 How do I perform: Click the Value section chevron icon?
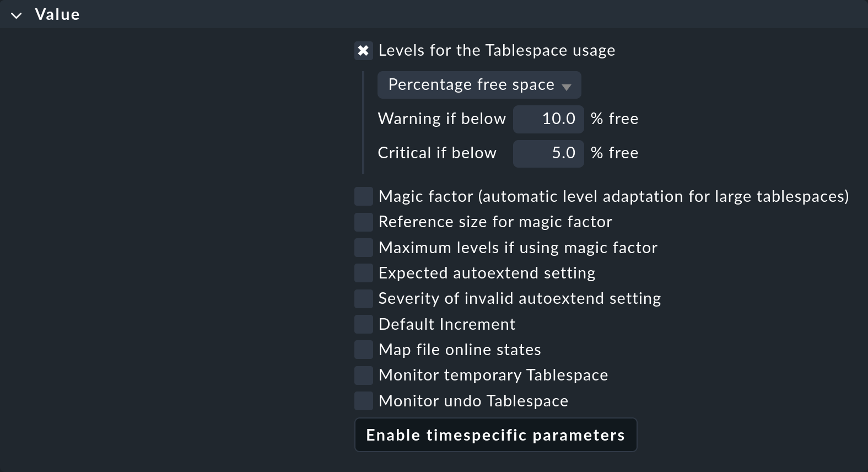[17, 14]
